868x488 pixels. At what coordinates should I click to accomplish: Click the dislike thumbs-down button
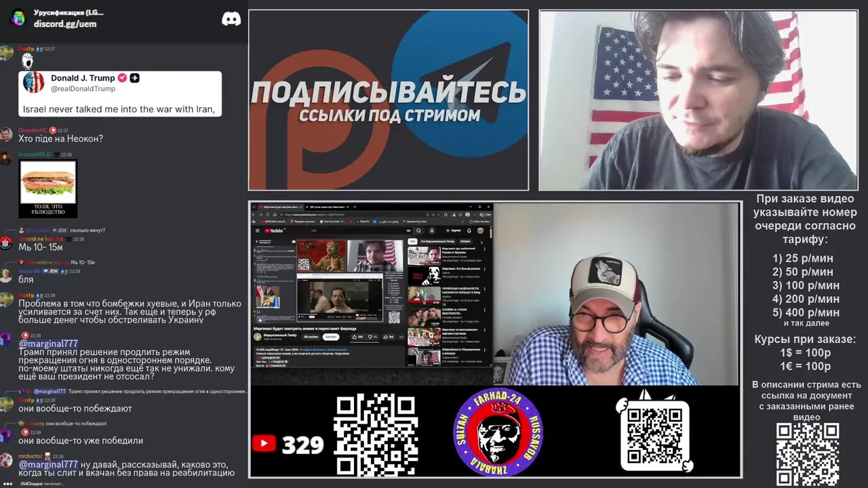pos(372,337)
